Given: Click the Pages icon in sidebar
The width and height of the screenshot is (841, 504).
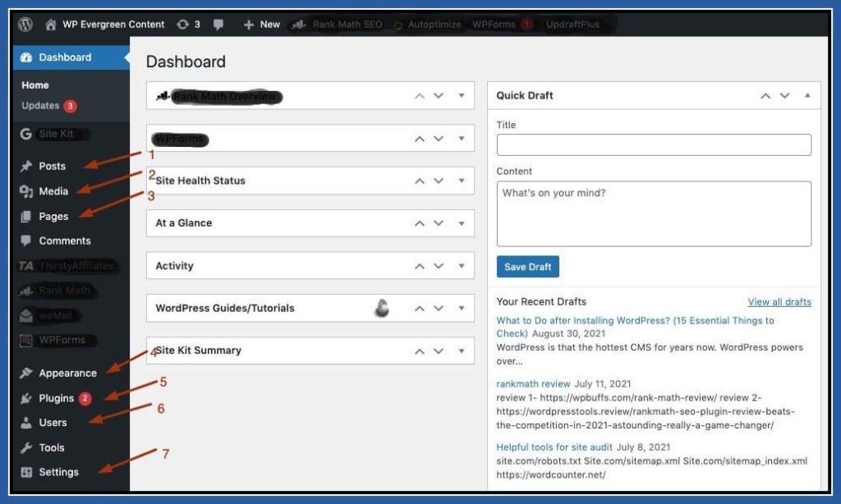Looking at the screenshot, I should [25, 217].
